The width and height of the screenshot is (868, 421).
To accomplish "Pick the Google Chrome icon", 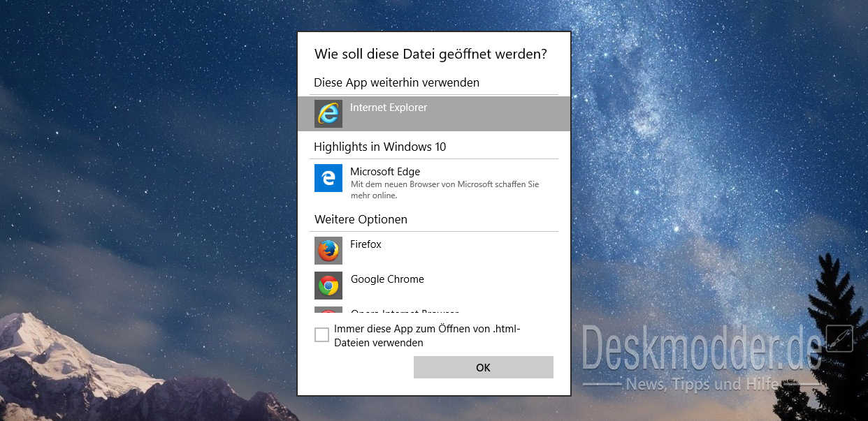I will coord(328,286).
